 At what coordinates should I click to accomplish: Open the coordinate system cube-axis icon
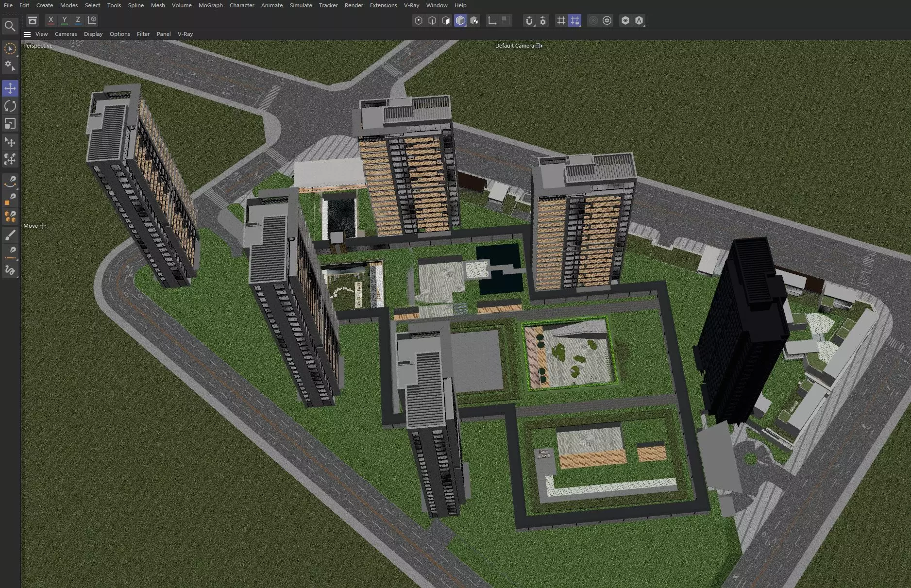92,20
